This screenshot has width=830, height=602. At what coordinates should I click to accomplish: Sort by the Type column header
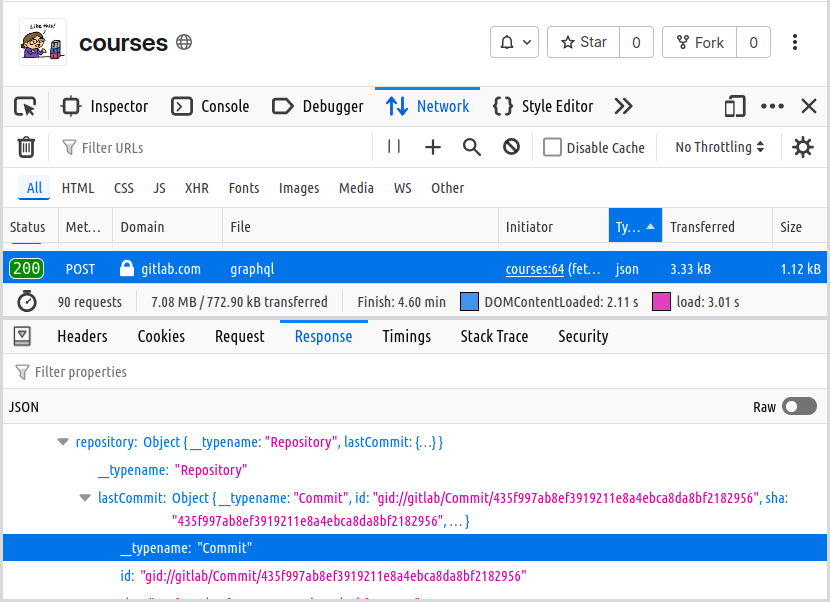point(635,227)
